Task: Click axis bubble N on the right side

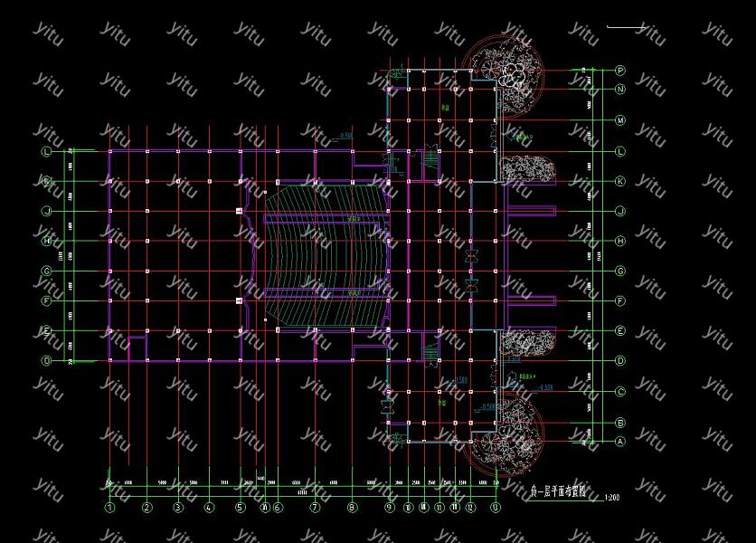Action: click(x=620, y=89)
